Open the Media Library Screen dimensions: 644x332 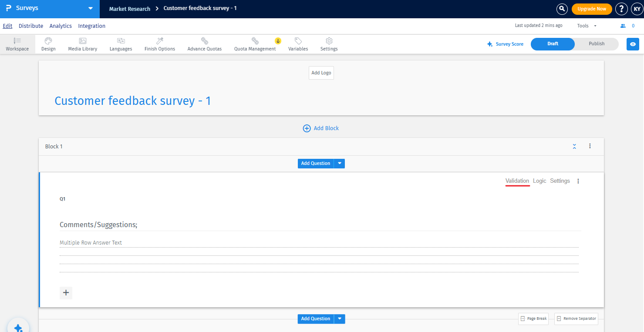83,44
